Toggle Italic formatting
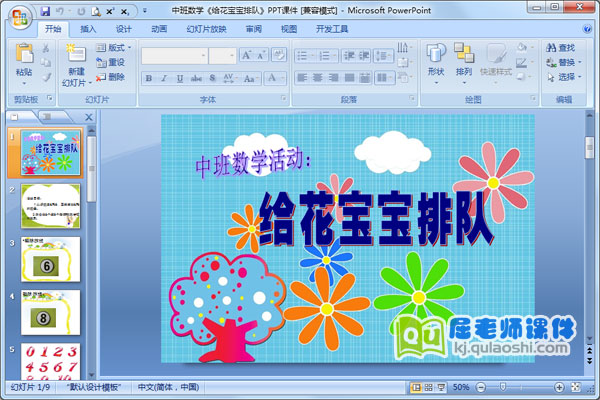600x400 pixels. click(x=164, y=78)
